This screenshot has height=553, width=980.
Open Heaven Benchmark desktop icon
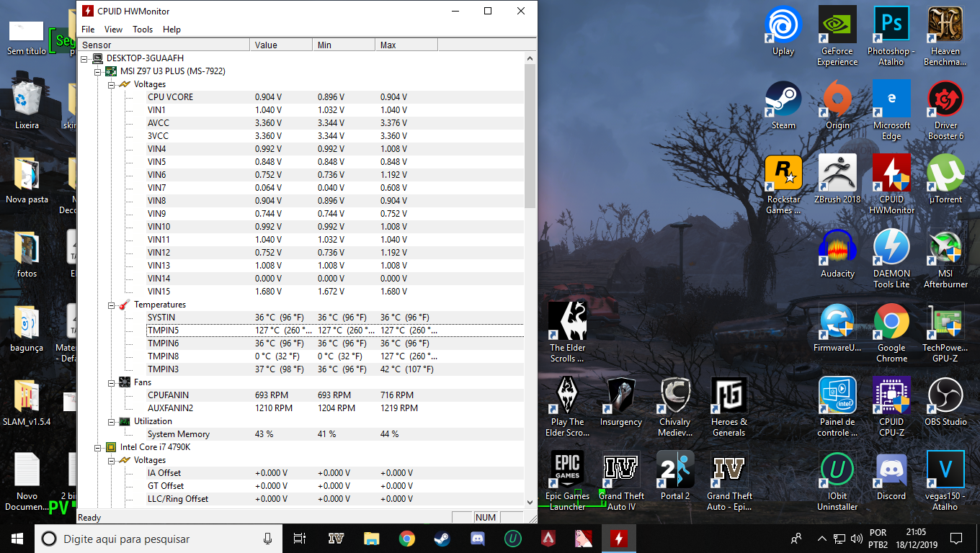[x=945, y=36]
